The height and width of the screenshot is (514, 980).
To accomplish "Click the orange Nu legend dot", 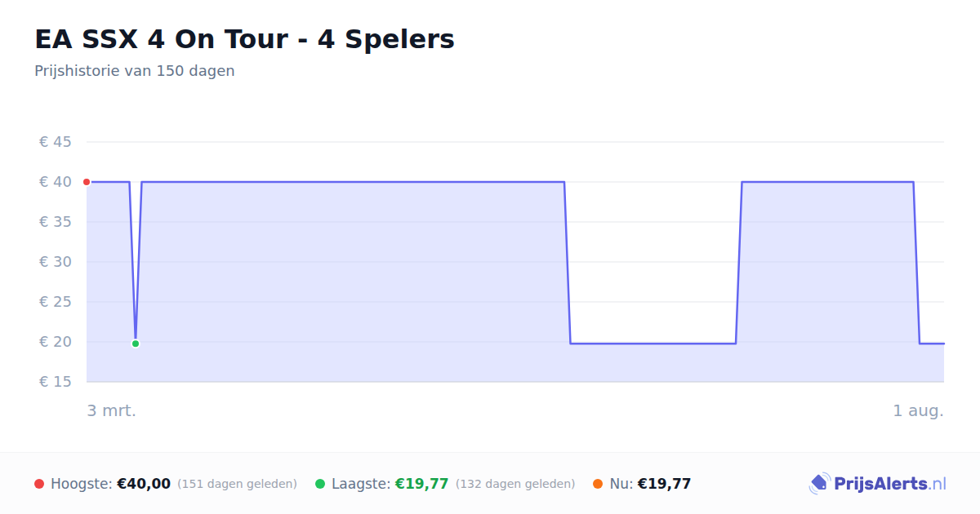I will click(598, 484).
